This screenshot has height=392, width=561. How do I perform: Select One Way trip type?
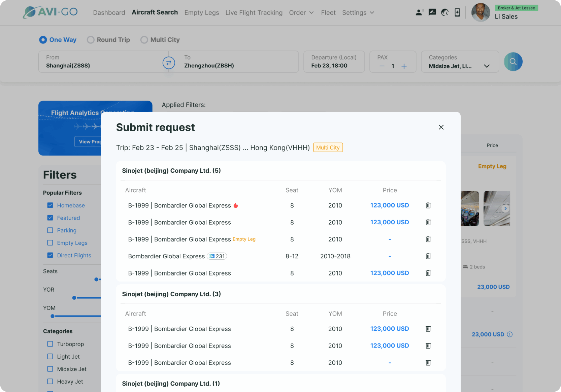(x=58, y=40)
